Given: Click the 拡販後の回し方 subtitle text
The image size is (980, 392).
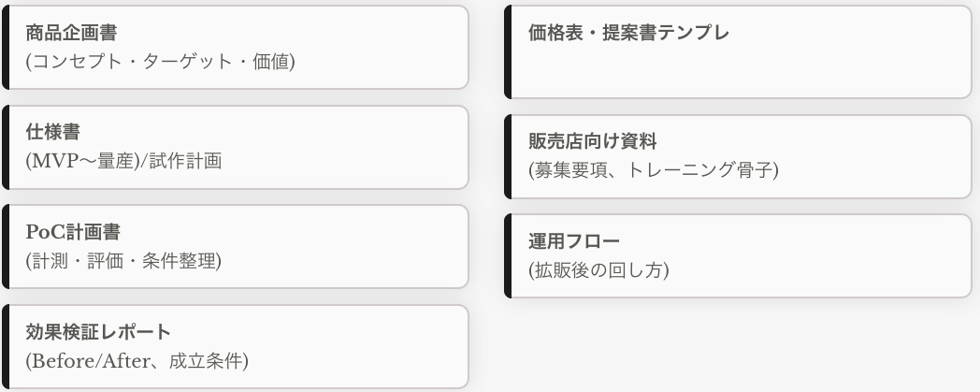Looking at the screenshot, I should coord(598,269).
